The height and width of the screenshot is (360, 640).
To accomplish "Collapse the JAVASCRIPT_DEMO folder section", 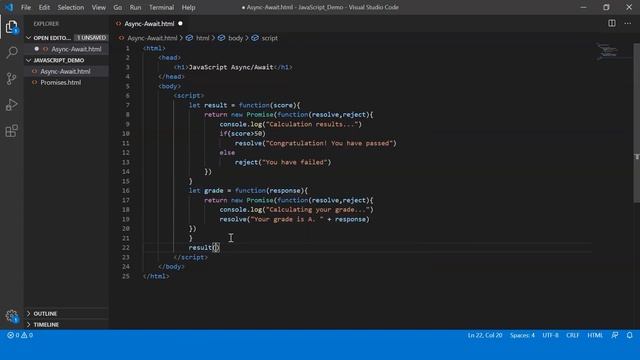I will (x=29, y=60).
